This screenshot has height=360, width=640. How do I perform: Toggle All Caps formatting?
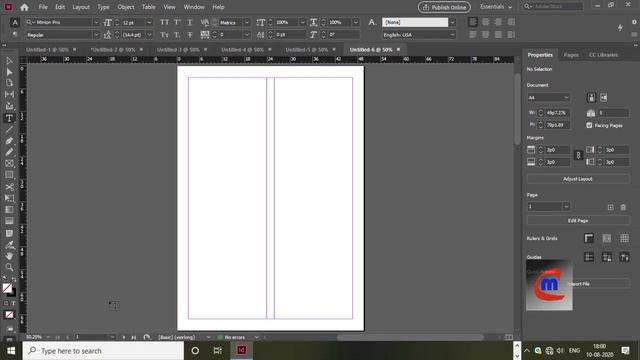click(164, 22)
